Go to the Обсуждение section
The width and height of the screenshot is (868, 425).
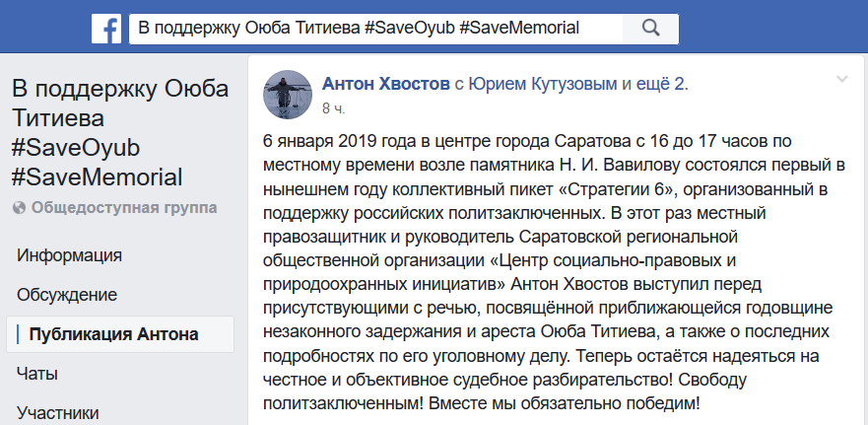tap(67, 295)
